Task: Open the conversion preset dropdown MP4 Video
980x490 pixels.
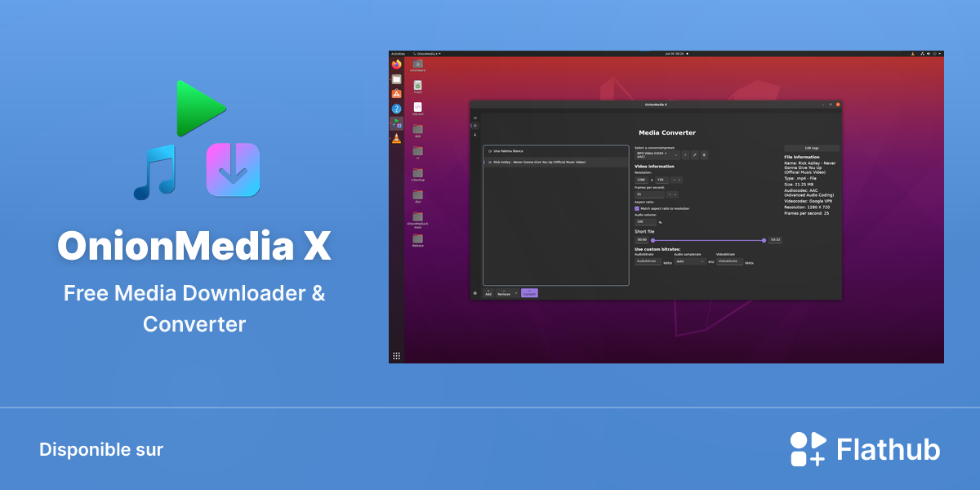Action: click(657, 155)
